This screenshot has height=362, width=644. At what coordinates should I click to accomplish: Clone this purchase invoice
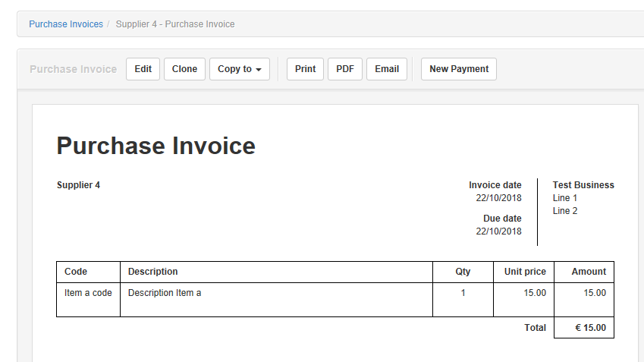point(184,69)
